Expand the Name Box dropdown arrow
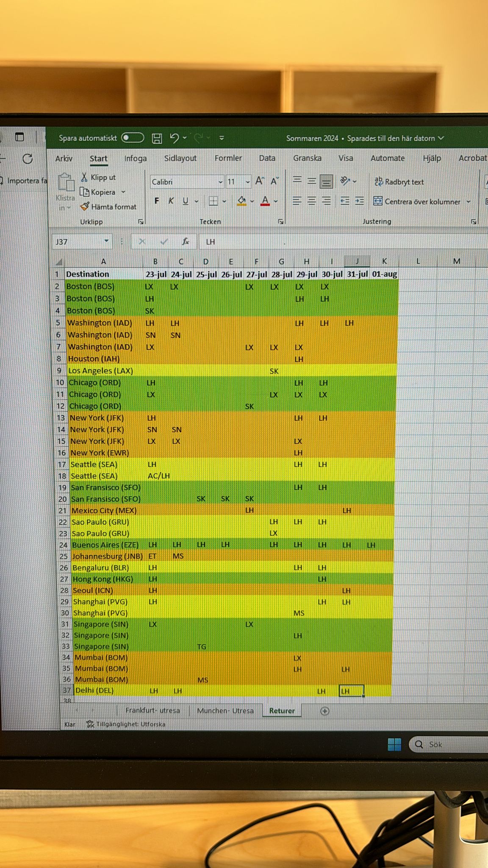The height and width of the screenshot is (868, 488). pyautogui.click(x=106, y=242)
